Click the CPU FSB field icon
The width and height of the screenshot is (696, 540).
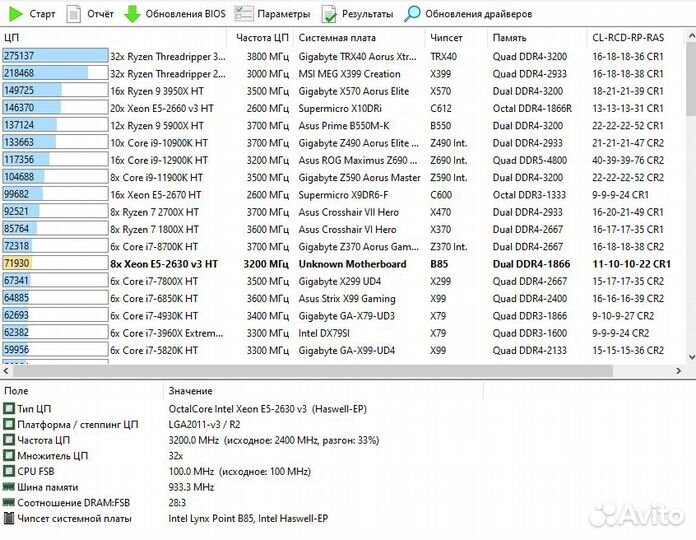click(8, 471)
